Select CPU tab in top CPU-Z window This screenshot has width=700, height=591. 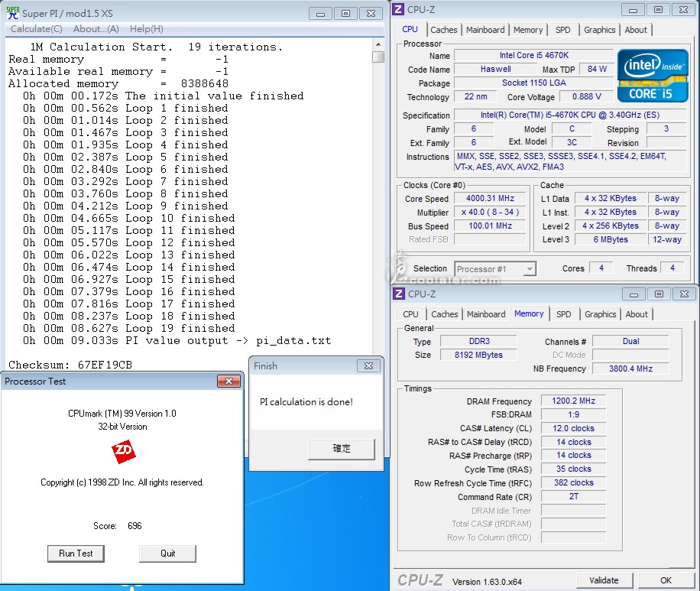(410, 30)
